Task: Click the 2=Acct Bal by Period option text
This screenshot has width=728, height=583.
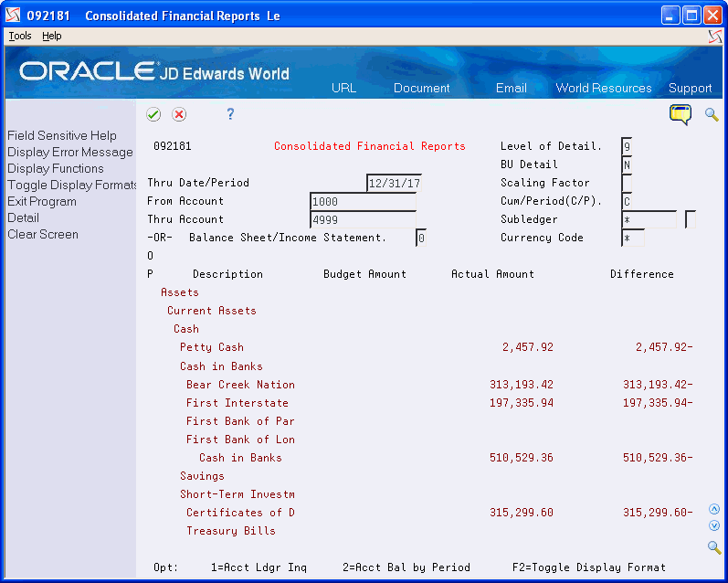Action: 406,567
